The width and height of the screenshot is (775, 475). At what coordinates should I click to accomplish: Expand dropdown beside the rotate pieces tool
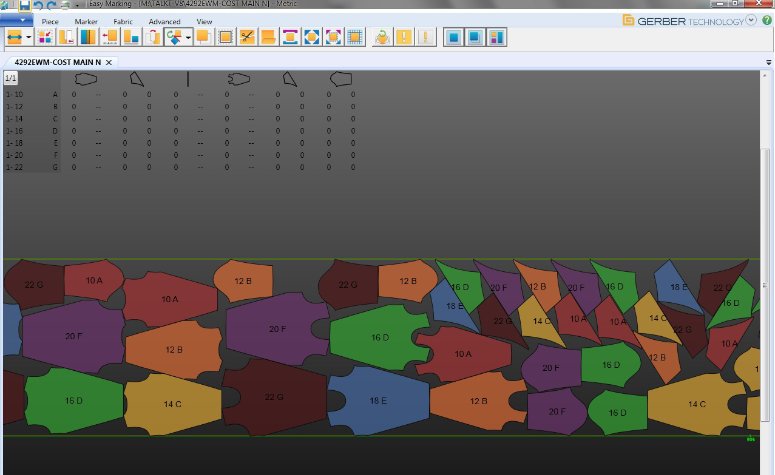(188, 37)
